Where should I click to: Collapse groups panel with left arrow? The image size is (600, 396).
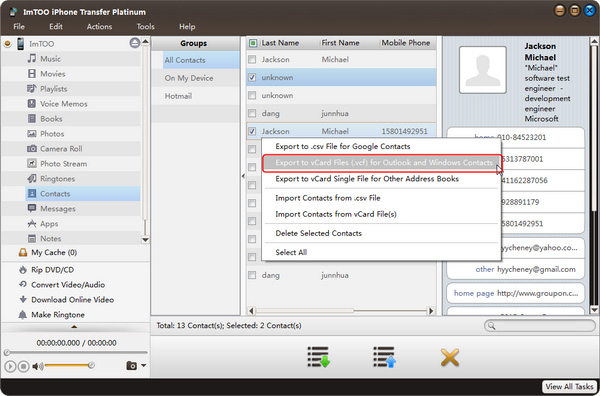click(243, 176)
